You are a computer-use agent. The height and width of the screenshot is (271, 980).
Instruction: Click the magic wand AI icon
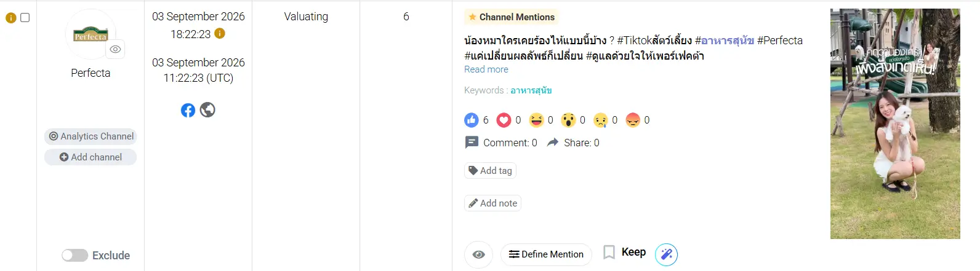(666, 254)
